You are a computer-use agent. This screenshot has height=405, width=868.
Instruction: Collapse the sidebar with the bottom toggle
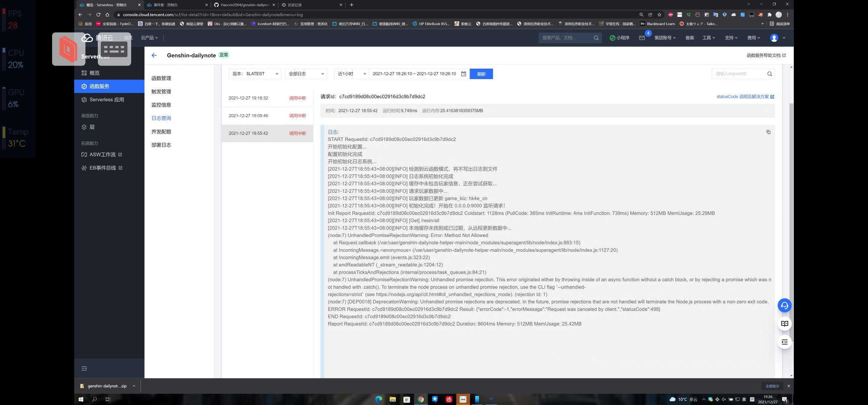point(84,368)
